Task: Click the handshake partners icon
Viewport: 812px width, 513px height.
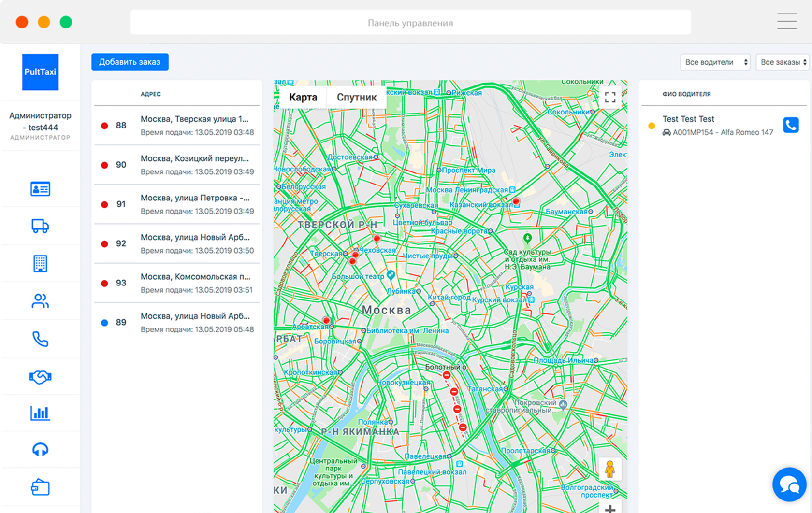Action: click(x=40, y=377)
